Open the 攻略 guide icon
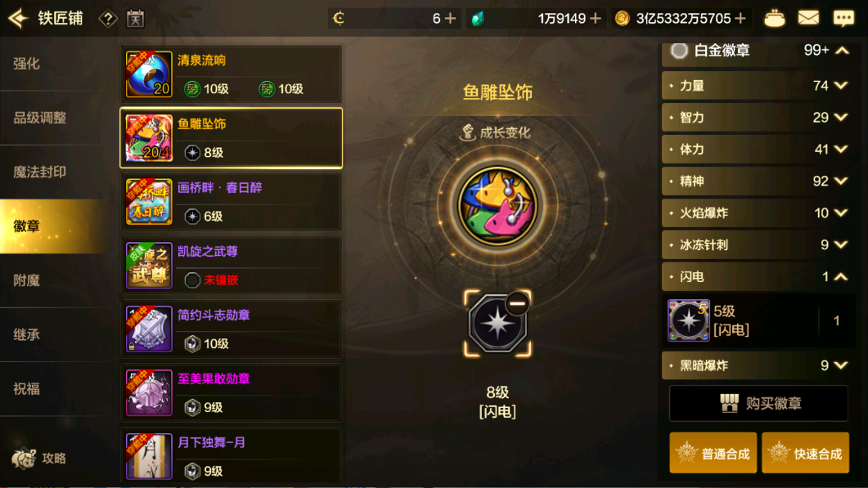The width and height of the screenshot is (868, 488). tap(40, 458)
